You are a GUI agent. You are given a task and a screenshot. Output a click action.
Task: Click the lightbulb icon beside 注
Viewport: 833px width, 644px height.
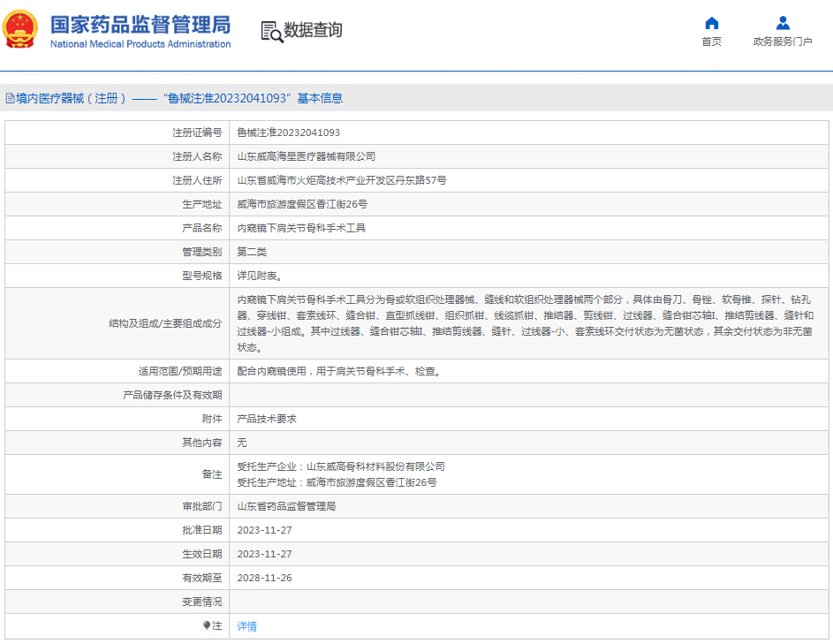tap(207, 625)
